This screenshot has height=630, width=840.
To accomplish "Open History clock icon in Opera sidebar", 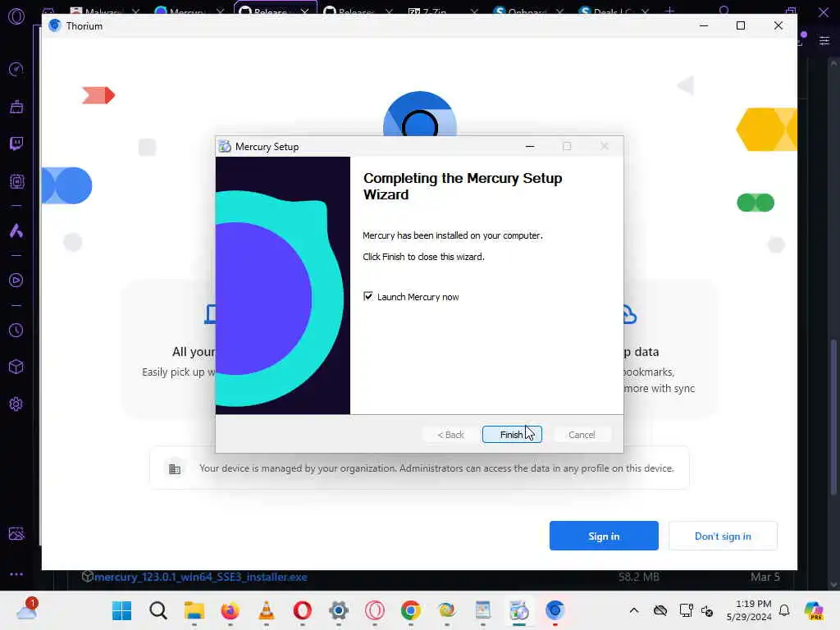I will (16, 330).
